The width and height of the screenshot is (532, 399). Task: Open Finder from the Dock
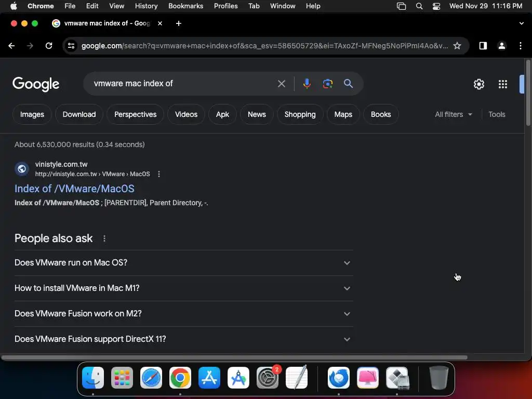click(93, 378)
